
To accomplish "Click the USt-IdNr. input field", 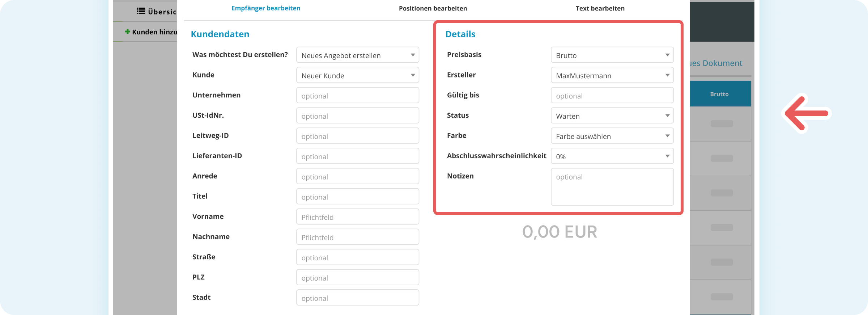I will pos(357,116).
